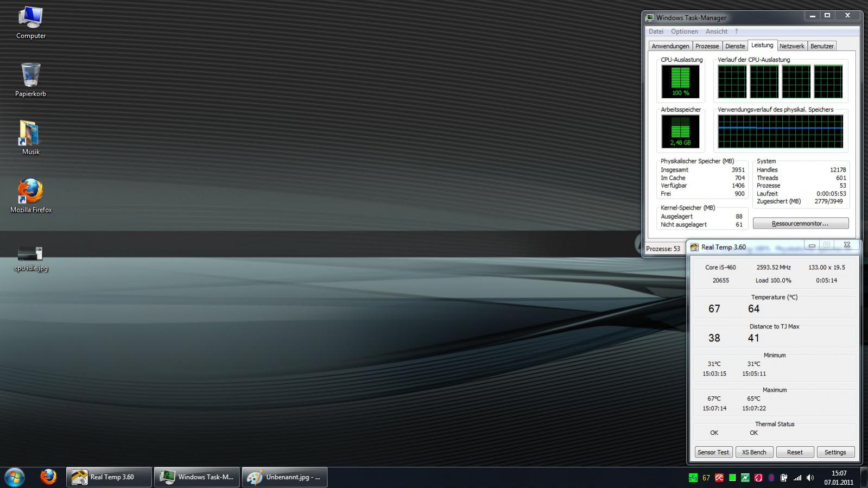
Task: Click the Handles value 12178
Action: [838, 170]
